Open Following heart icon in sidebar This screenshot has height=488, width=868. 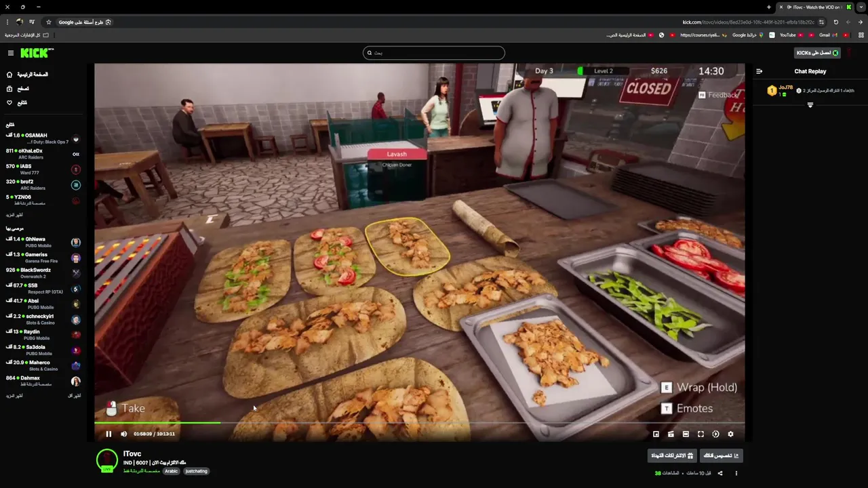9,103
